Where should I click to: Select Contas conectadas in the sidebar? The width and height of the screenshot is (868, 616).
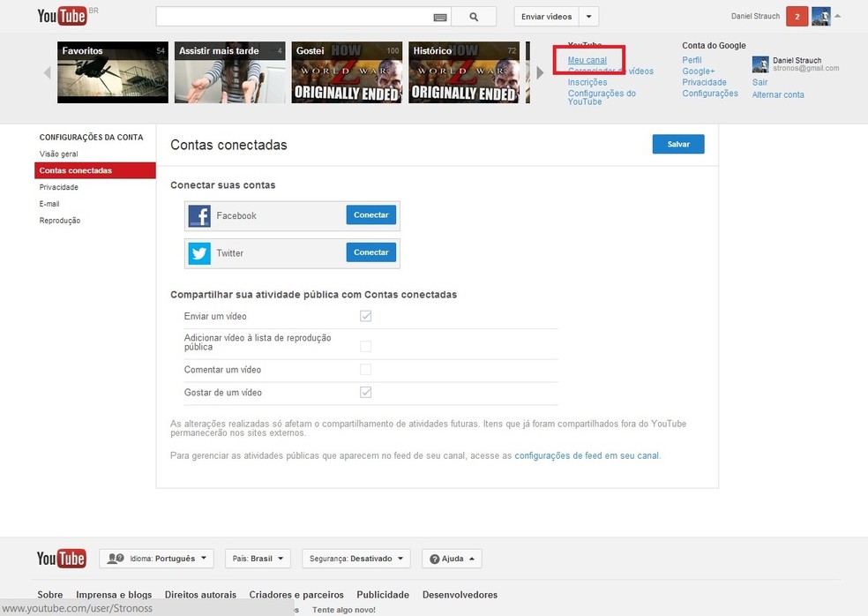(x=95, y=170)
